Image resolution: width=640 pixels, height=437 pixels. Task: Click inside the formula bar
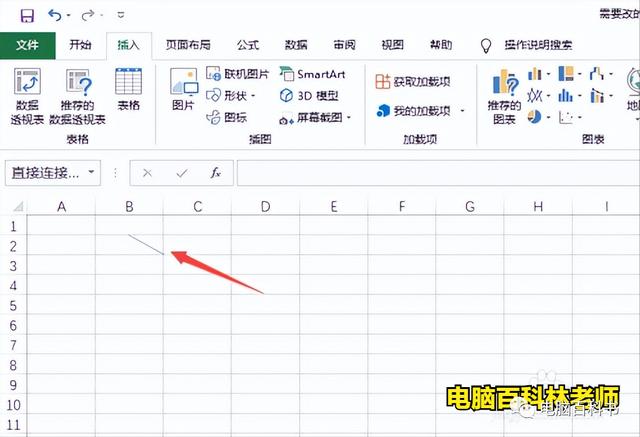tap(438, 173)
